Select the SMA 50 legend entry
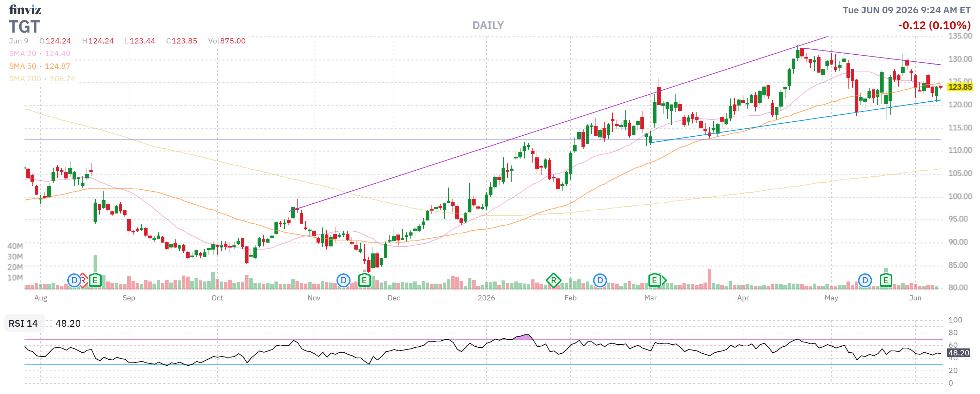Image resolution: width=980 pixels, height=394 pixels. pos(40,66)
